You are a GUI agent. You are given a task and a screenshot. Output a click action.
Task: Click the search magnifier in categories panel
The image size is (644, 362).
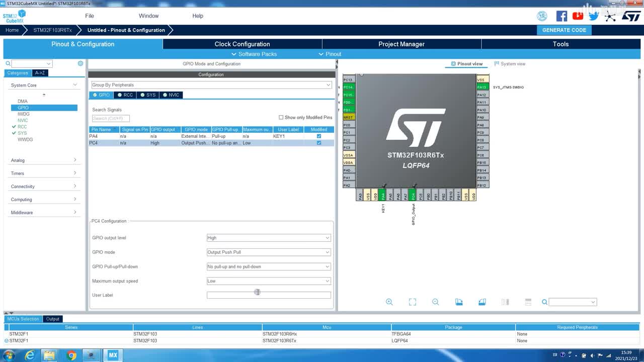point(8,64)
